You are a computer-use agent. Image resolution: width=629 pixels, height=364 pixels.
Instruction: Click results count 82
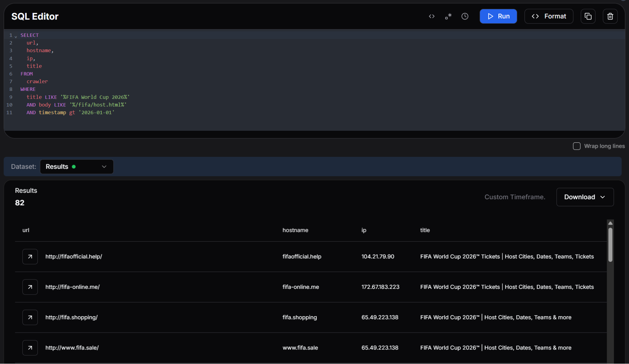(x=20, y=203)
